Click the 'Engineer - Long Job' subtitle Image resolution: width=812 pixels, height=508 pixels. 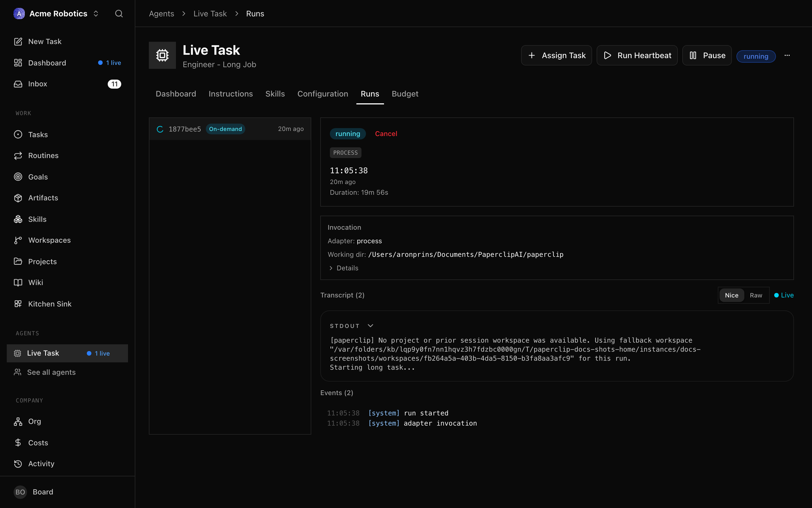tap(219, 65)
